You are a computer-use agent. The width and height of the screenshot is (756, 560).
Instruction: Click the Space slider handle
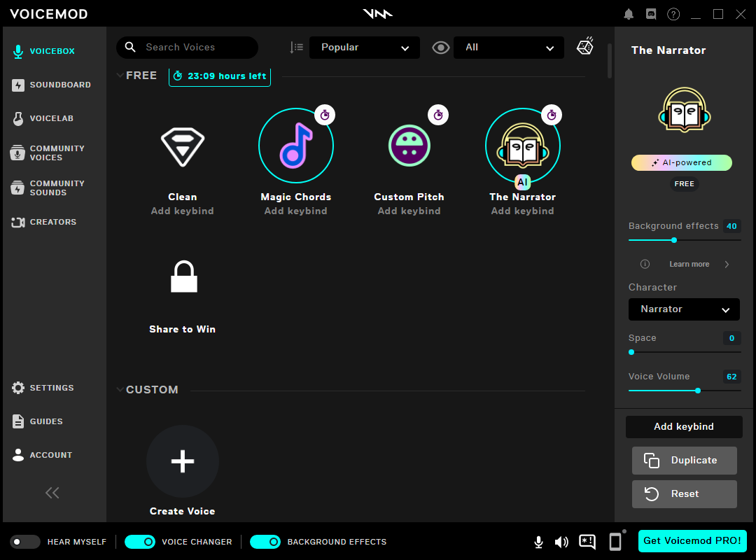(631, 352)
